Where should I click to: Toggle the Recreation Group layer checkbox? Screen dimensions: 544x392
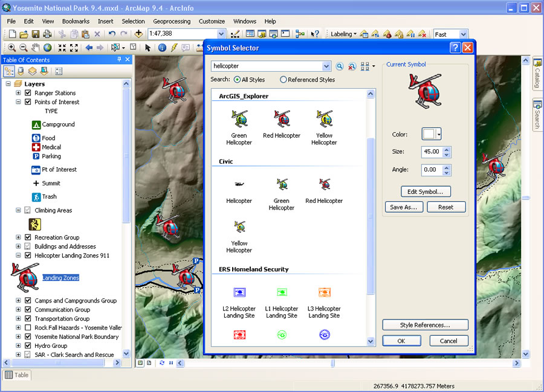[28, 237]
